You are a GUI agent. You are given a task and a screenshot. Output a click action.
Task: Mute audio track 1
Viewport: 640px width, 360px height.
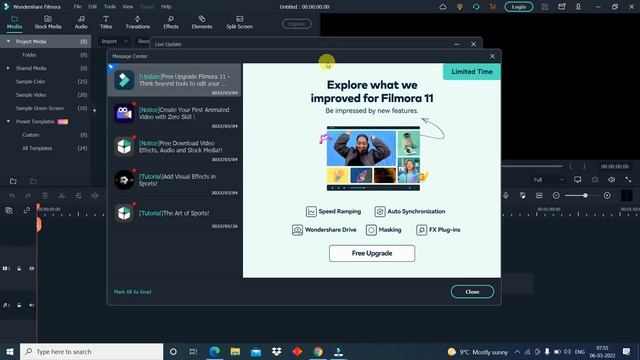pos(32,305)
